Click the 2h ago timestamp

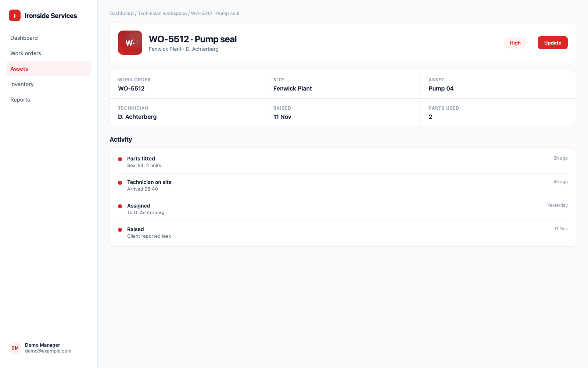[x=560, y=158]
